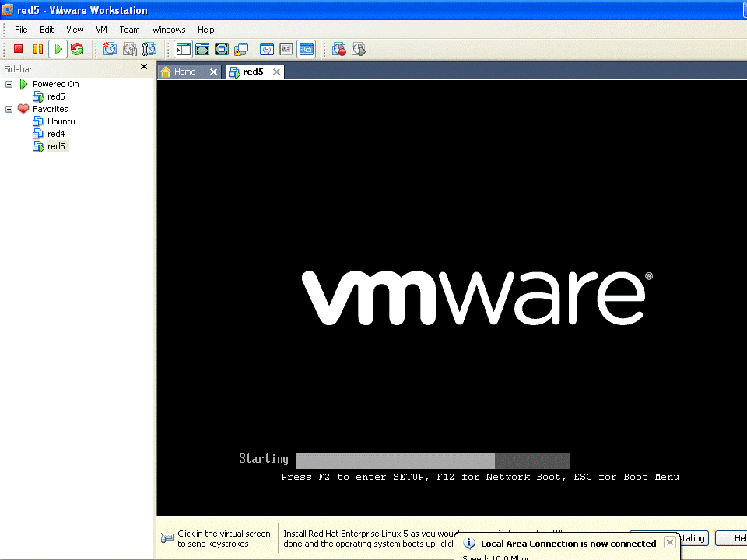This screenshot has width=747, height=560.
Task: Revert to the previous snapshot
Action: click(130, 49)
